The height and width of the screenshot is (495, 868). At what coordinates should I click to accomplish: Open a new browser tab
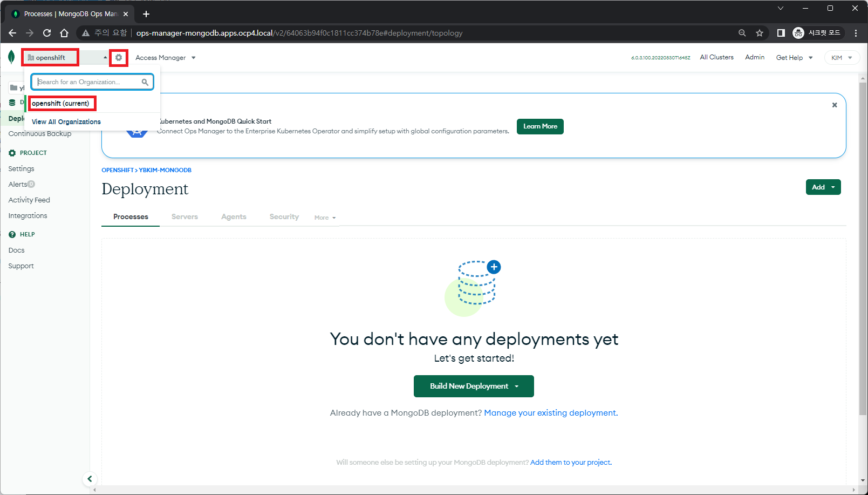[x=146, y=14]
